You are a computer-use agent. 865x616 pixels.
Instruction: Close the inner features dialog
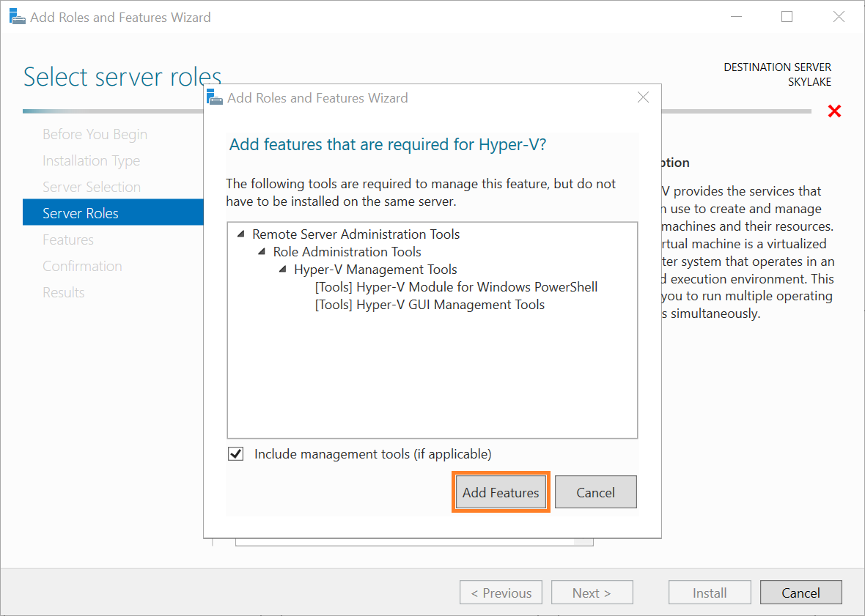pos(643,97)
